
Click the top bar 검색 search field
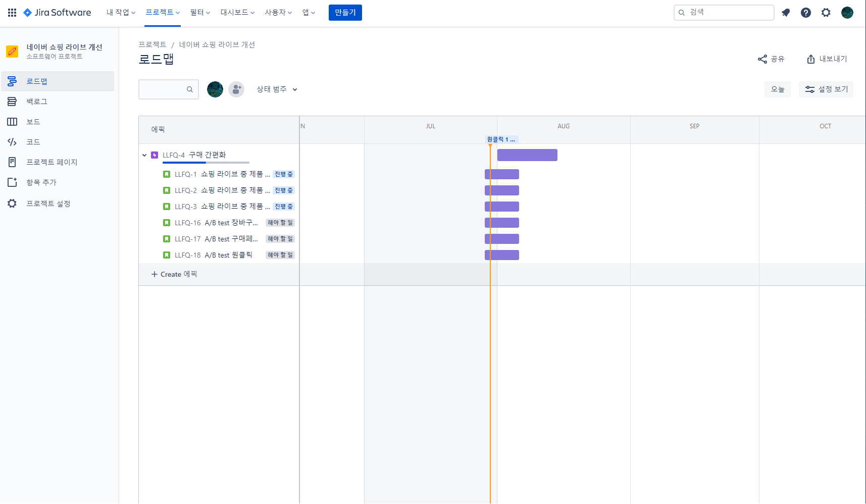(x=724, y=13)
